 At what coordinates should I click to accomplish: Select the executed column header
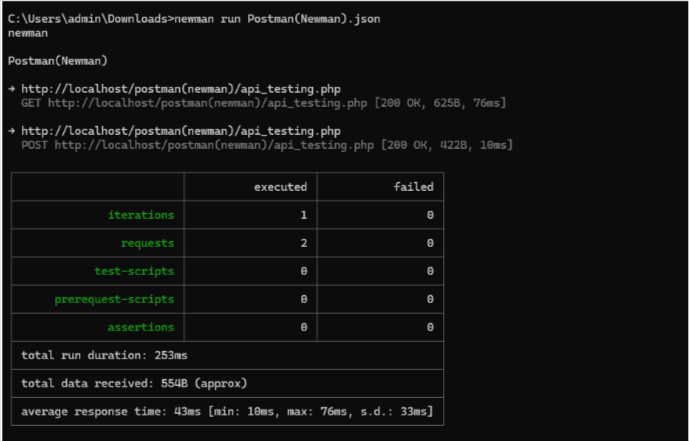tap(280, 187)
